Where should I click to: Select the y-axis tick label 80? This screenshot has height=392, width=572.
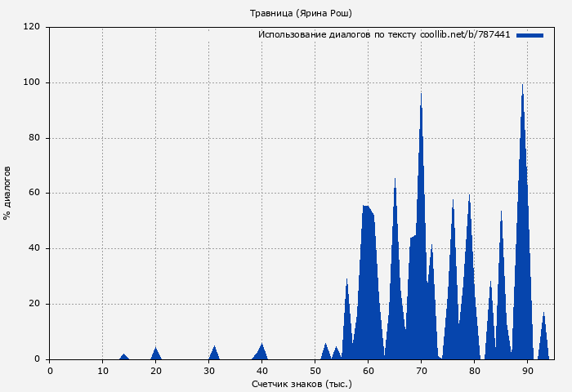click(34, 138)
